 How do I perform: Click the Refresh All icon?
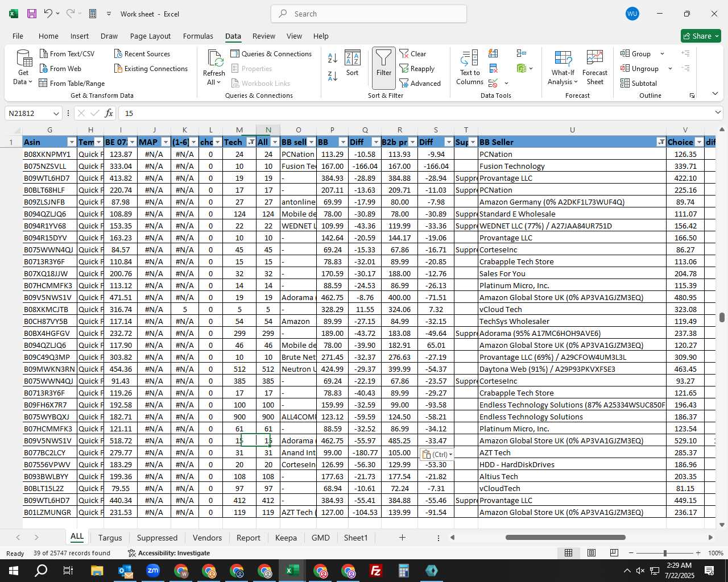[214, 67]
